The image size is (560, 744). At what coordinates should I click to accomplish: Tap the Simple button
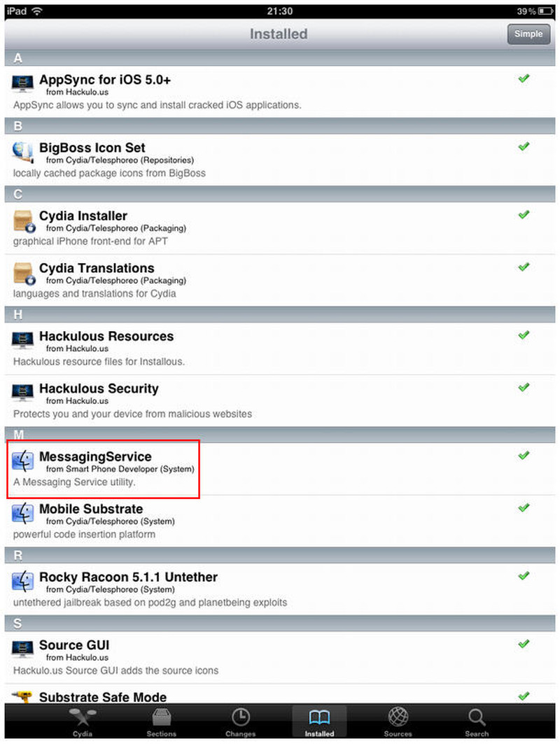click(x=528, y=34)
